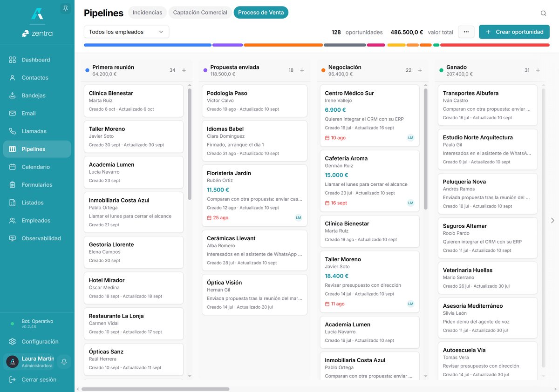Open the Peluquería Nova card
559x392 pixels.
(488, 193)
